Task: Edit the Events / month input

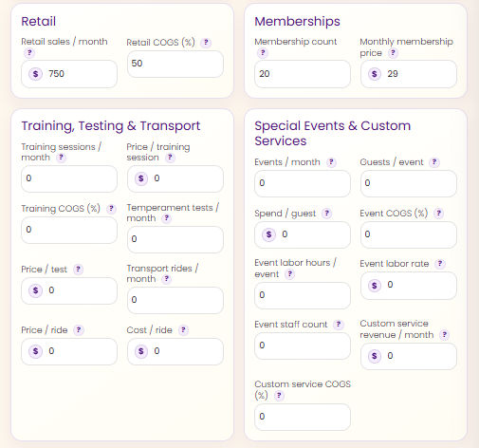Action: point(303,183)
